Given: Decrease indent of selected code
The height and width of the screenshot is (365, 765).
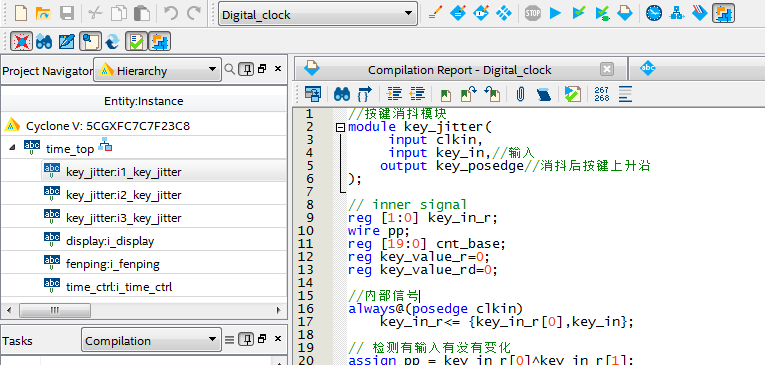Looking at the screenshot, I should coord(417,94).
